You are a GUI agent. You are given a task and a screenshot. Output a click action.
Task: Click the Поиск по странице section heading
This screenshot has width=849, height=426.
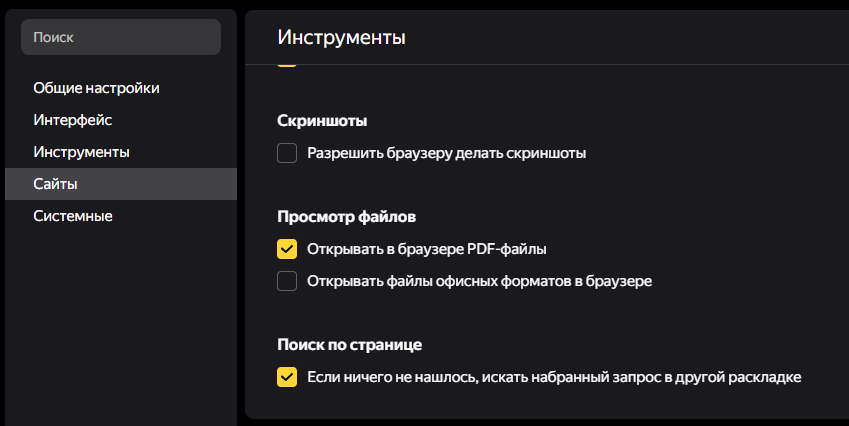tap(349, 345)
